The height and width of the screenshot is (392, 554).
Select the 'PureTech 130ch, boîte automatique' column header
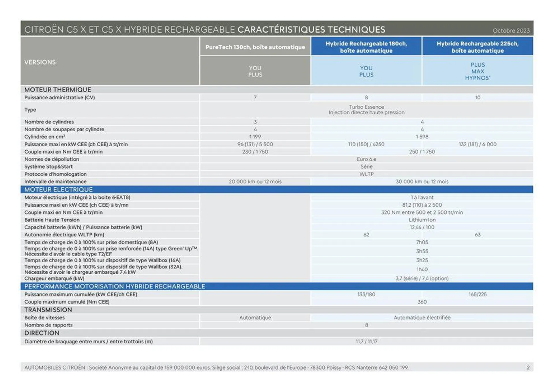coord(255,47)
